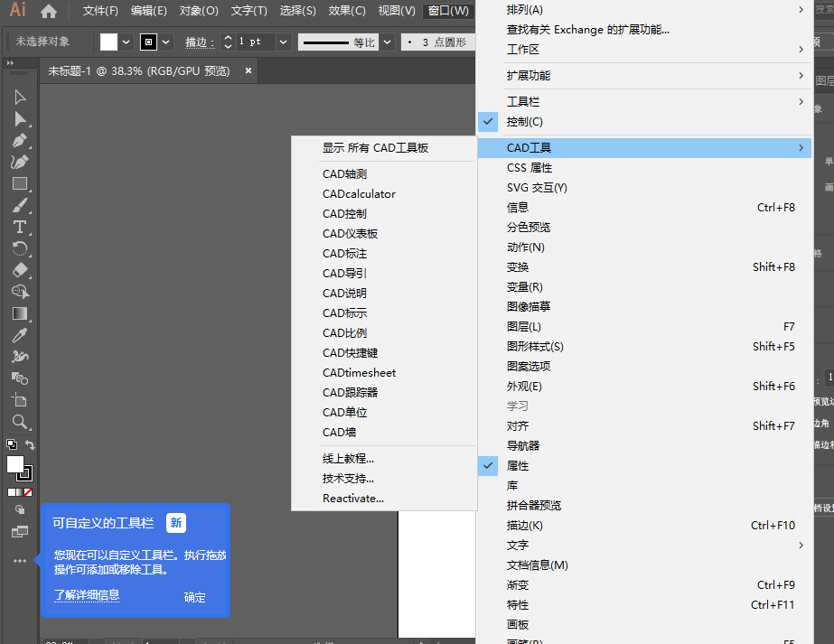This screenshot has width=834, height=644.
Task: Click the stroke weight 1 pt field
Action: 257,42
